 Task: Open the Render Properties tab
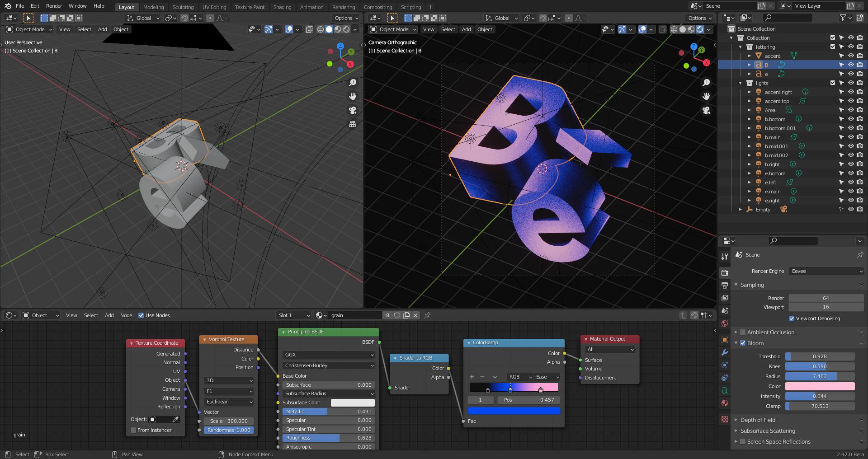click(x=725, y=272)
